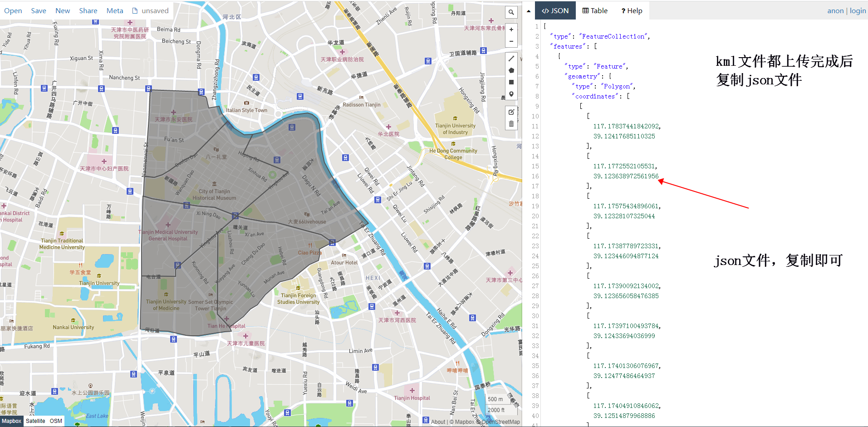Click the Tianjin Hospital map label
Screen dimensions: 868x427
(412, 398)
